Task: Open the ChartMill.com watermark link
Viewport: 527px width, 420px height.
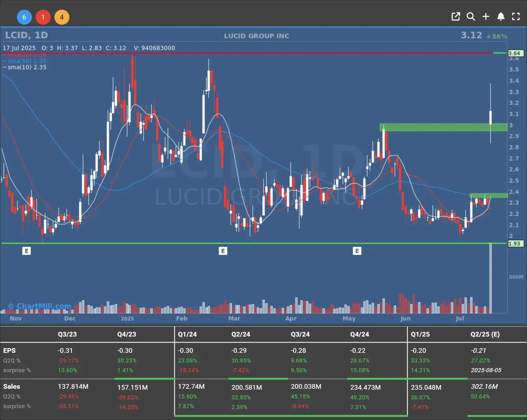Action: tap(40, 306)
